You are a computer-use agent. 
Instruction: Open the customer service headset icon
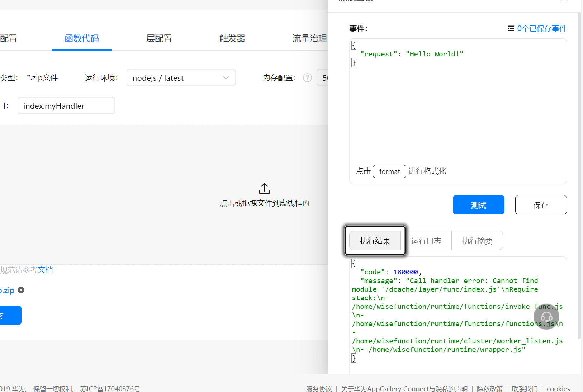coord(546,317)
